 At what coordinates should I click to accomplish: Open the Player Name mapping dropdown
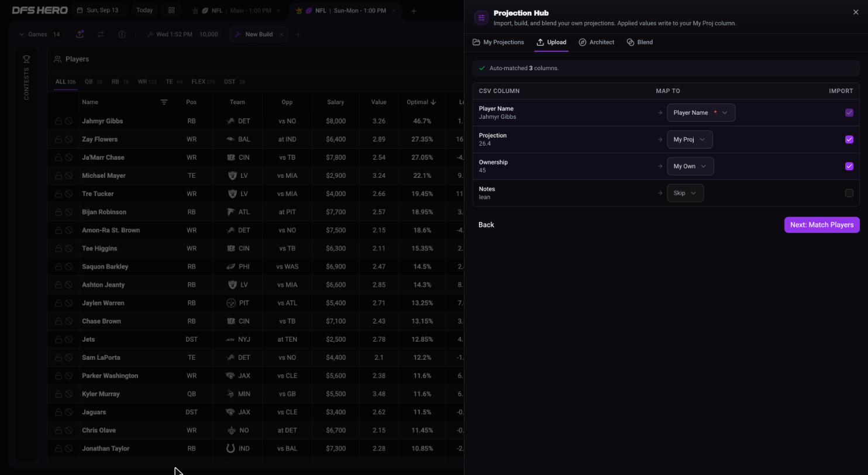click(701, 113)
